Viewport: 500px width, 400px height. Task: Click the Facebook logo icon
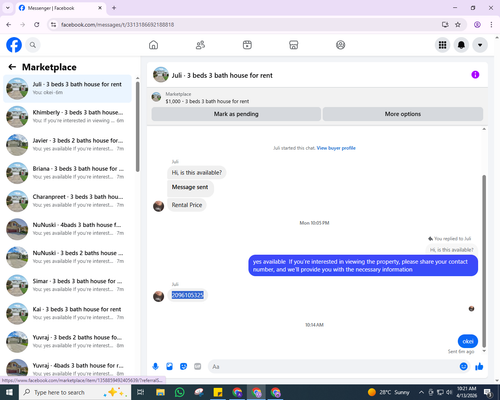click(14, 45)
